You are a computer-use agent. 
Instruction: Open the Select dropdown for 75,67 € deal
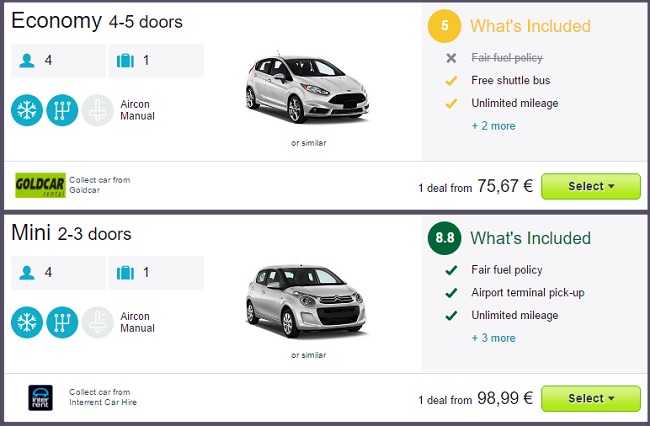tap(591, 186)
